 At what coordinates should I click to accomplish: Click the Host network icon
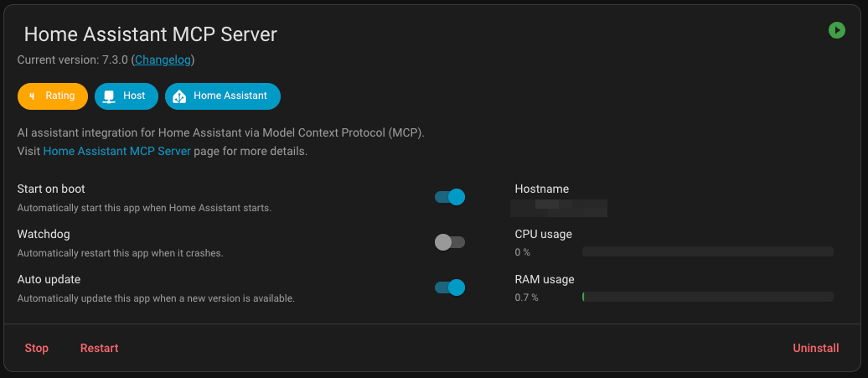110,96
